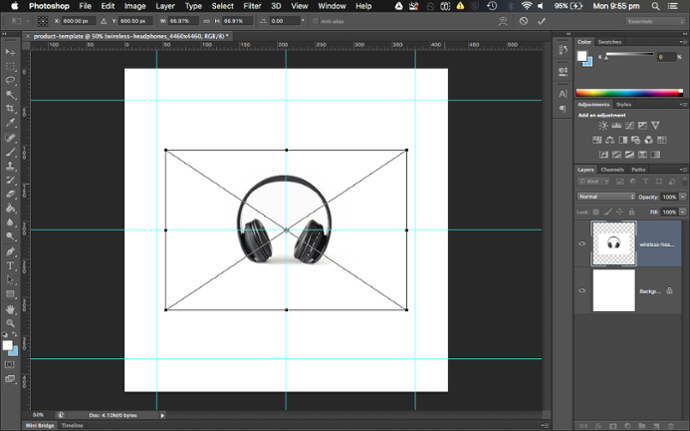
Task: Pick a color from the spectrum ramp
Action: (629, 93)
